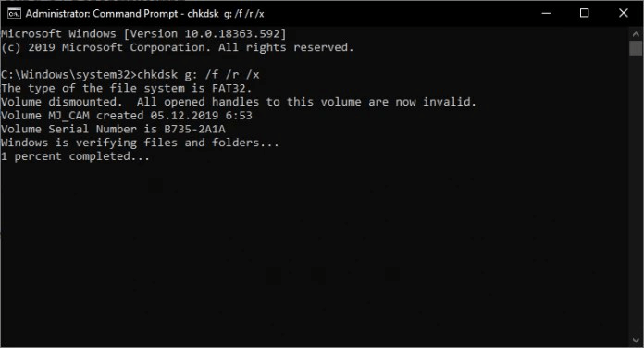Maximize the Command Prompt window
The height and width of the screenshot is (348, 644).
click(x=584, y=13)
